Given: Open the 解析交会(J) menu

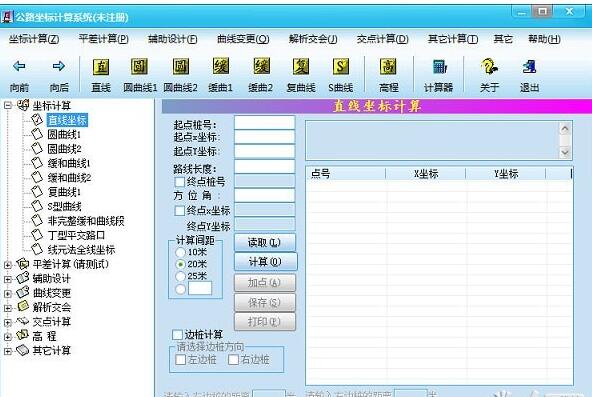Looking at the screenshot, I should coord(313,39).
